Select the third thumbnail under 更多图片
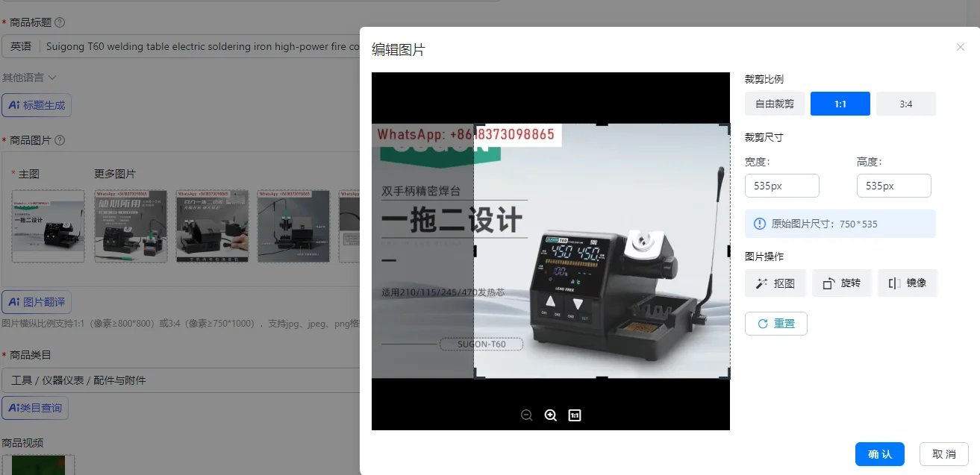This screenshot has width=980, height=475. [293, 226]
